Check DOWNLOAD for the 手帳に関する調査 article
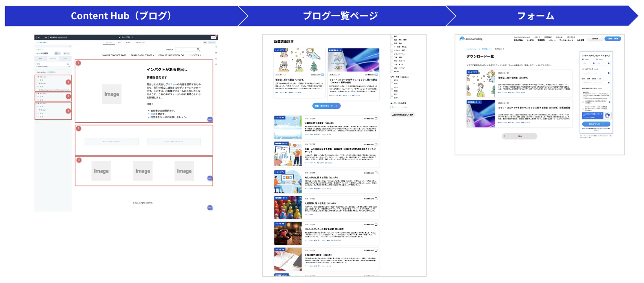 coord(376,250)
